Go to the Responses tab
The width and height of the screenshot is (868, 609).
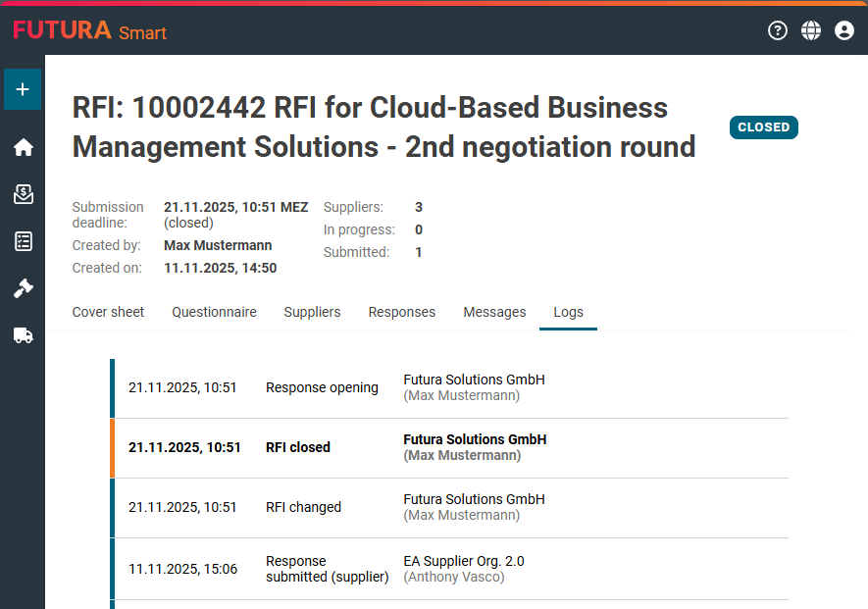tap(401, 312)
